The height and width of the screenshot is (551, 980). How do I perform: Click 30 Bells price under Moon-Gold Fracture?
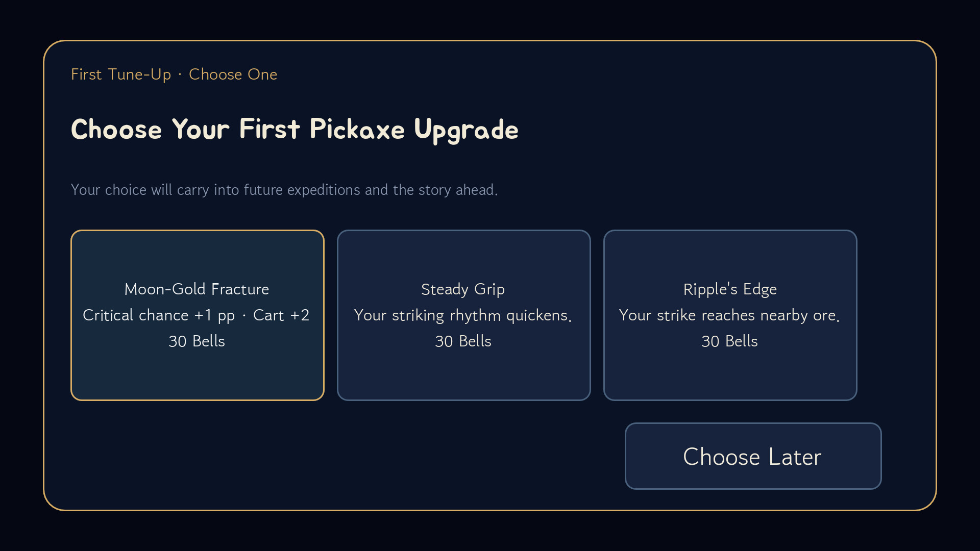point(197,341)
